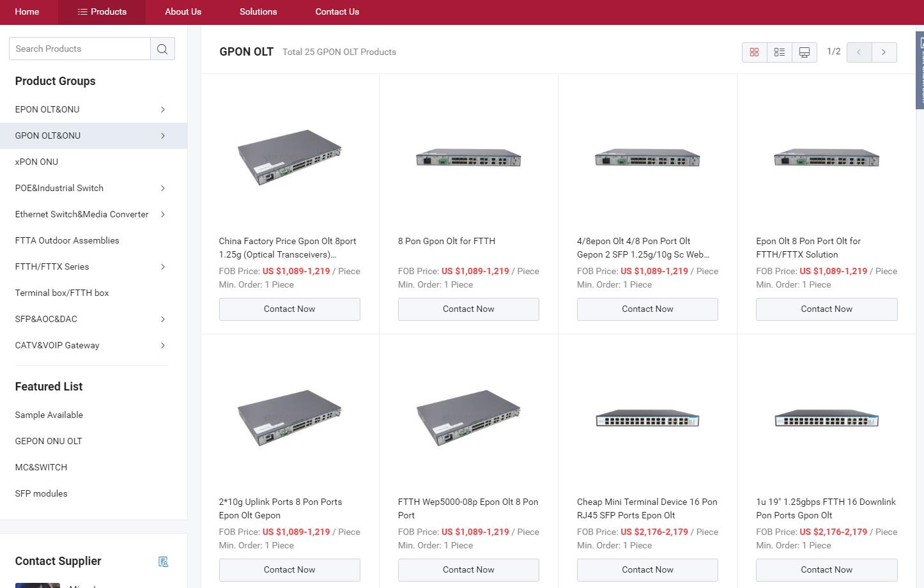
Task: Open the Contact Supplier card icon
Action: pos(164,561)
